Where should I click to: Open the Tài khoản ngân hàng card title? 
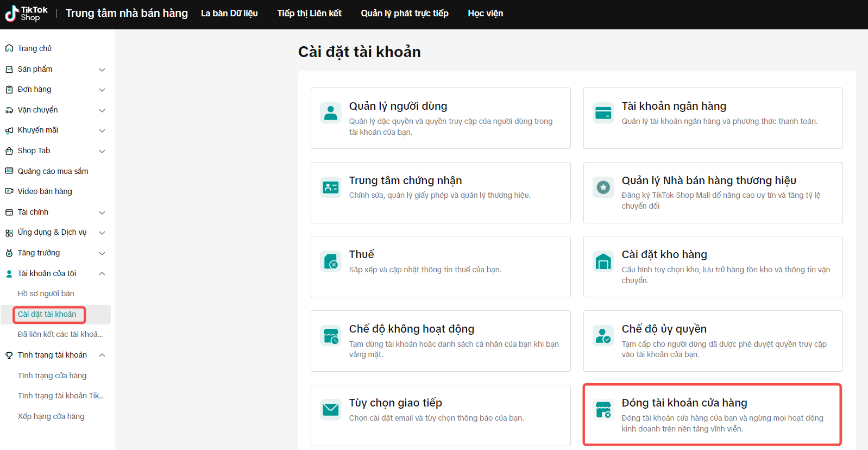[x=674, y=106]
